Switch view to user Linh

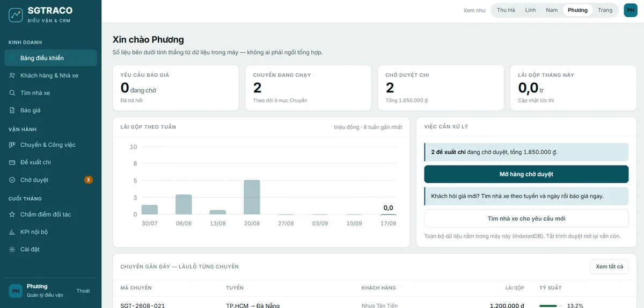click(530, 10)
